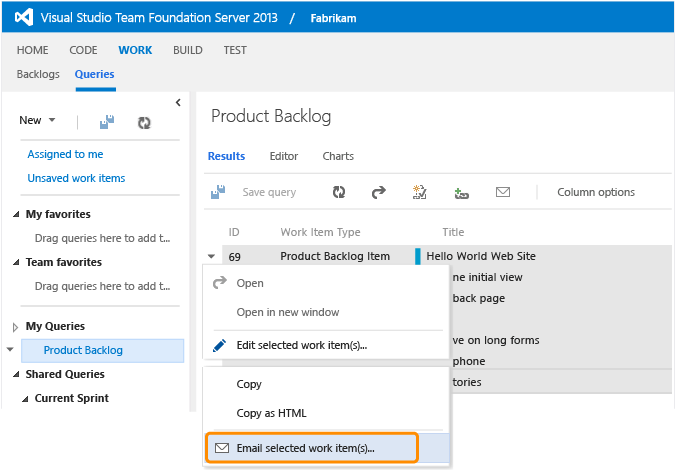
Task: Open dropdown arrow next to Product Backlog query
Action: click(10, 349)
